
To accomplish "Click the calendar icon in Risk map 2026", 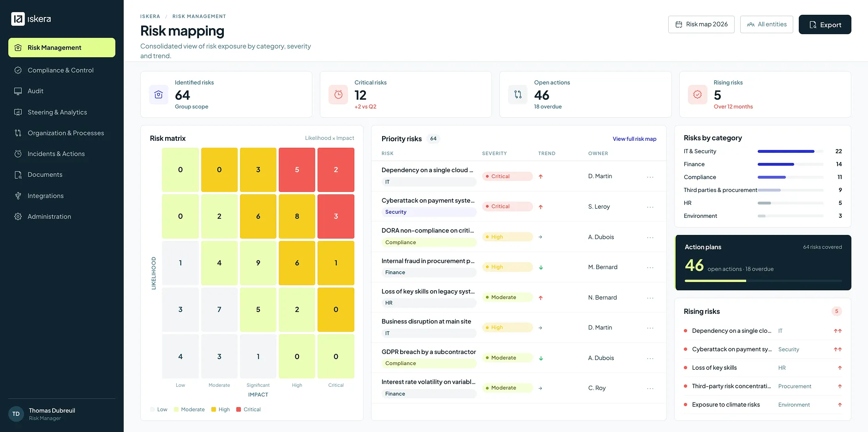I will tap(679, 24).
